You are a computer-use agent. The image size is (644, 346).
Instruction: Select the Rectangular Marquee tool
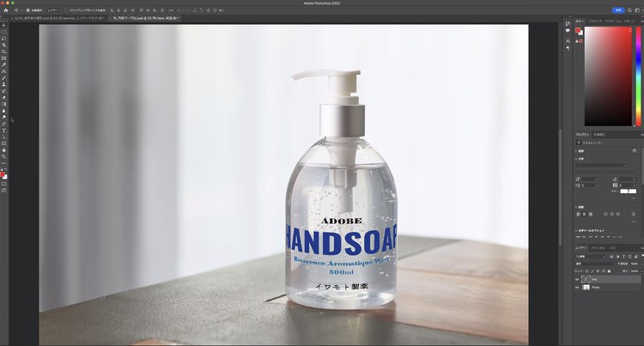pos(4,32)
